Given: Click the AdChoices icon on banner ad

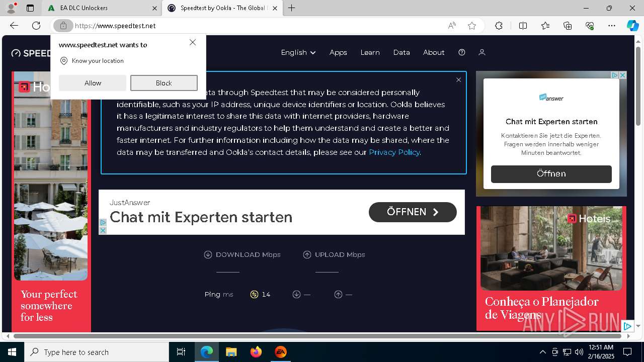Looking at the screenshot, I should 103,222.
